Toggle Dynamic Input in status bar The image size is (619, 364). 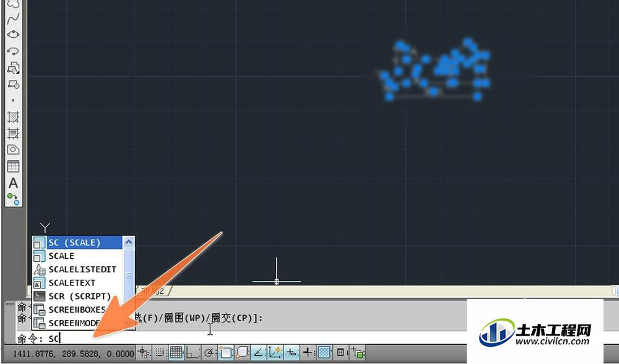click(x=292, y=352)
